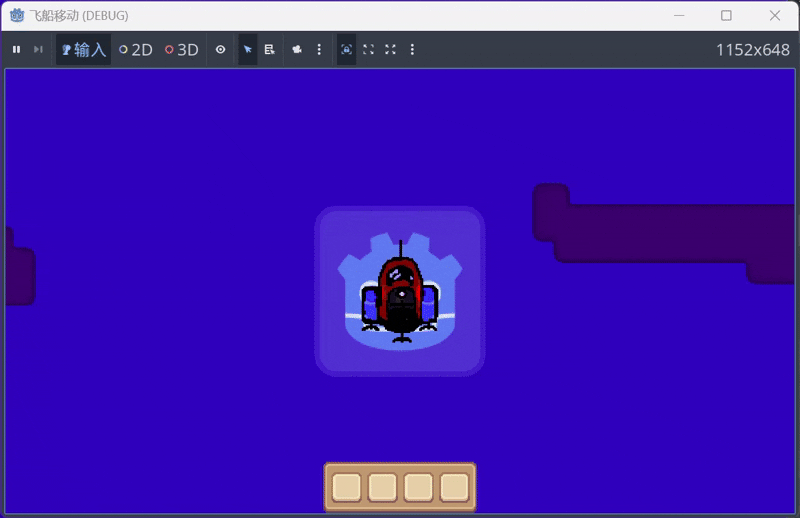Viewport: 800px width, 518px height.
Task: Switch selection to 2D nodes
Action: (x=136, y=50)
